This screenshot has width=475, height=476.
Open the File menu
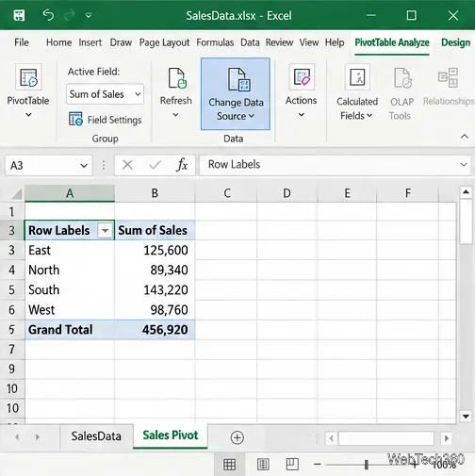tap(22, 42)
